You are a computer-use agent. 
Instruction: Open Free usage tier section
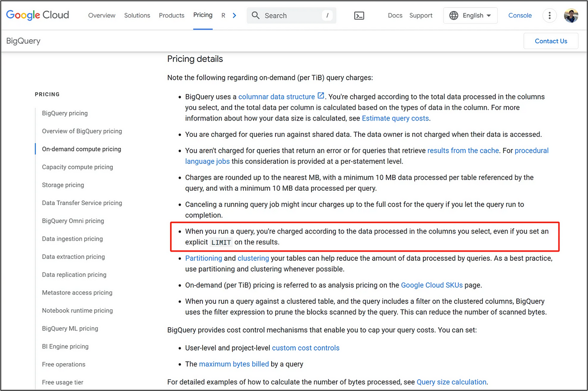click(x=62, y=382)
